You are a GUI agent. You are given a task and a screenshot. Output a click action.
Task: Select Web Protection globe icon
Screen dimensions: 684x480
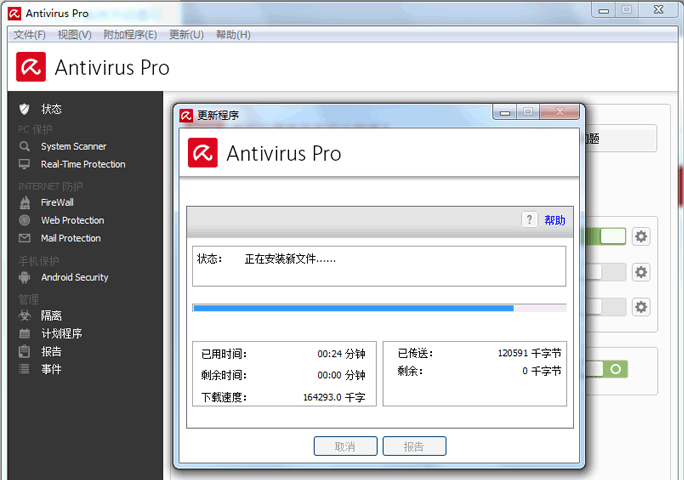[x=24, y=220]
